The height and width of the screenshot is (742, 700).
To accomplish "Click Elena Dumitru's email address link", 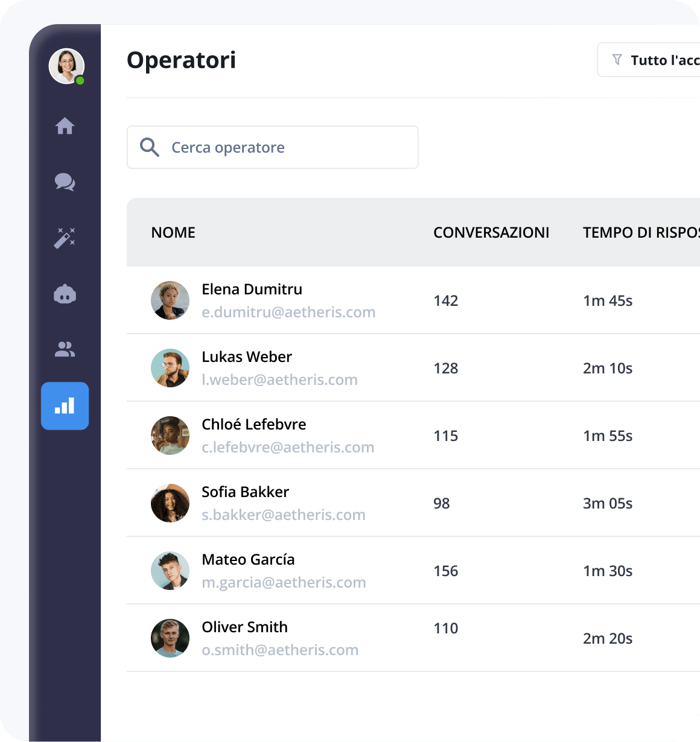I will point(289,312).
